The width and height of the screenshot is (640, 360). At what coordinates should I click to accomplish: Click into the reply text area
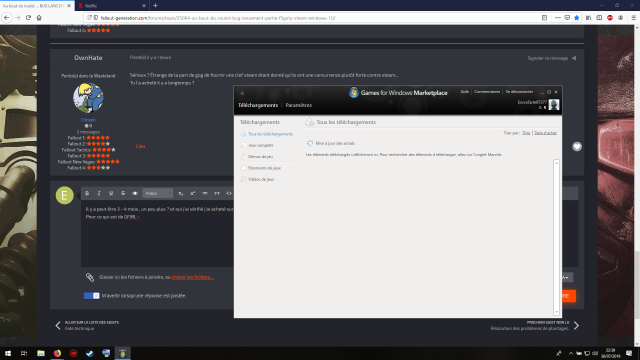(x=158, y=233)
